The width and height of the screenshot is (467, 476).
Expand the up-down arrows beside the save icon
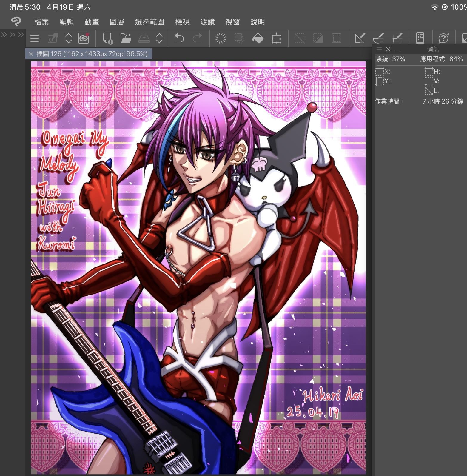point(159,38)
